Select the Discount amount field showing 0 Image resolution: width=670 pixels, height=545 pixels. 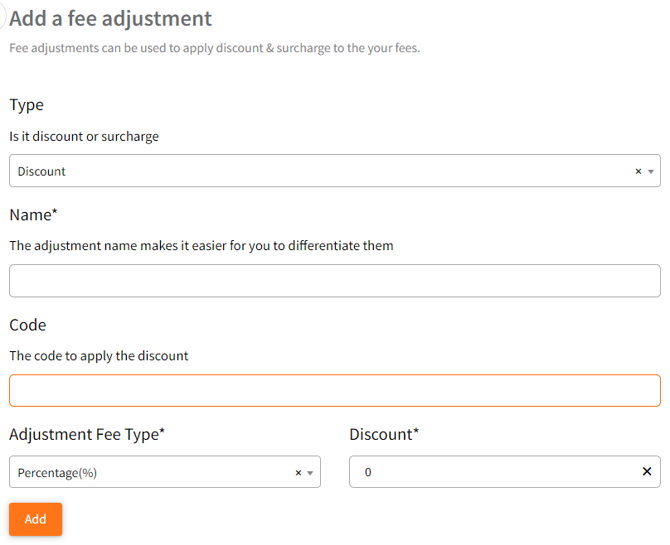click(x=490, y=472)
